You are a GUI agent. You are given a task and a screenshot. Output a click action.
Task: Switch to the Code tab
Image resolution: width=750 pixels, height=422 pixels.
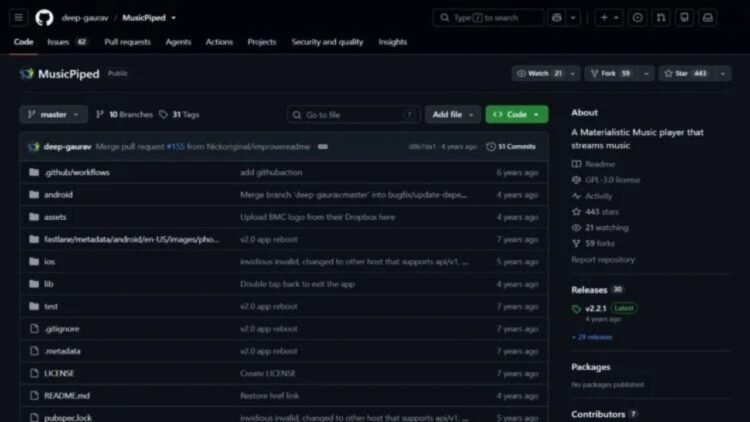pyautogui.click(x=23, y=42)
